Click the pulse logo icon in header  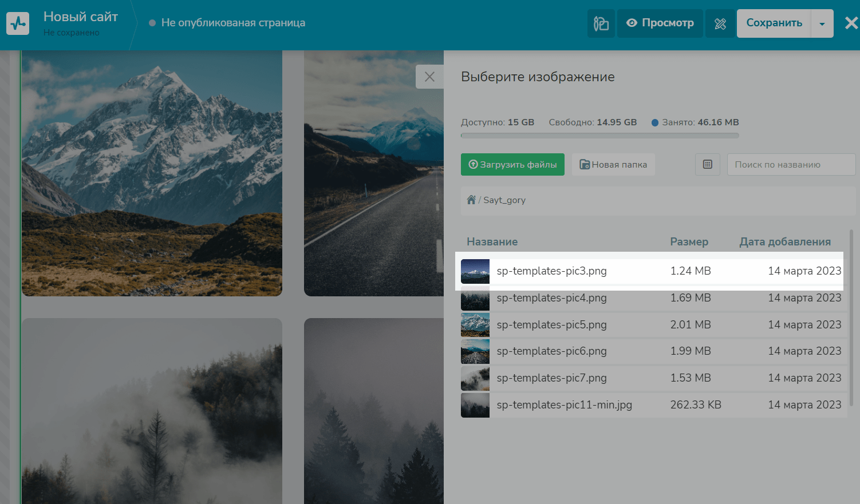coord(18,23)
